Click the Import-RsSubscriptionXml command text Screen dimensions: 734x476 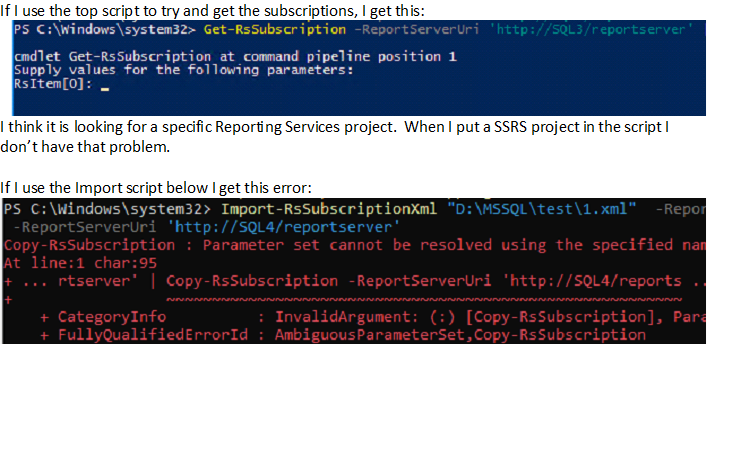pos(329,209)
